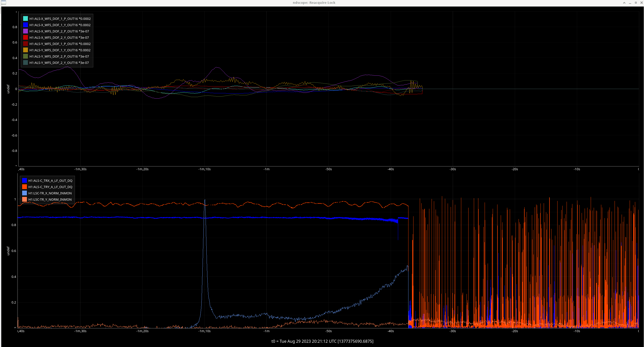Click the lower plot's undef y-axis label
This screenshot has height=347, width=644.
pyautogui.click(x=8, y=251)
